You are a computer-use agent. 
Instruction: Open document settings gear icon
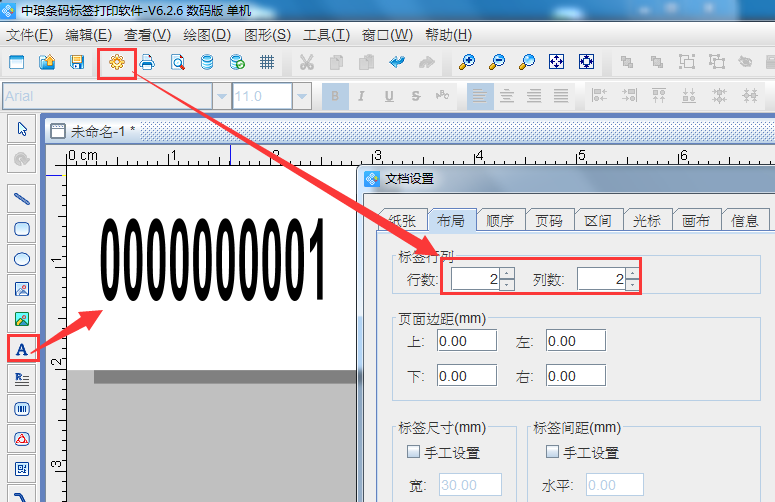pos(117,62)
